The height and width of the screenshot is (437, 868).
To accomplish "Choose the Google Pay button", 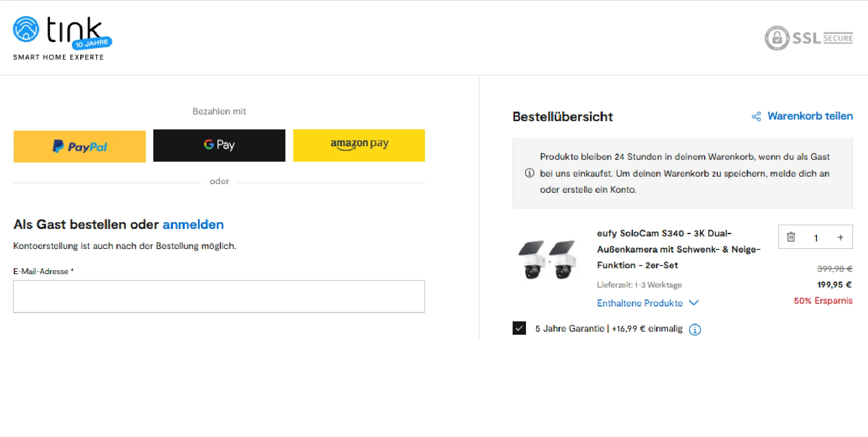I will [x=219, y=146].
